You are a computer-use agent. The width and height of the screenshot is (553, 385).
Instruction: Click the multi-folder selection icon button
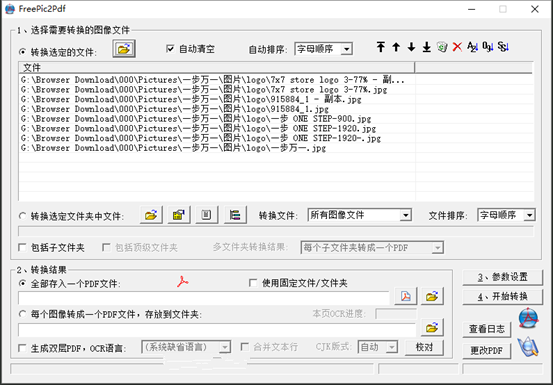[x=179, y=215]
